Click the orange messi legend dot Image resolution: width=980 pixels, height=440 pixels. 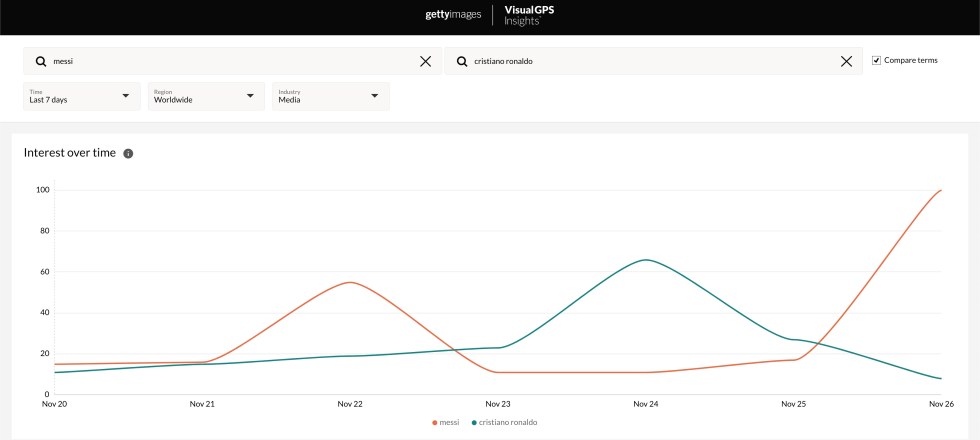[x=434, y=422]
